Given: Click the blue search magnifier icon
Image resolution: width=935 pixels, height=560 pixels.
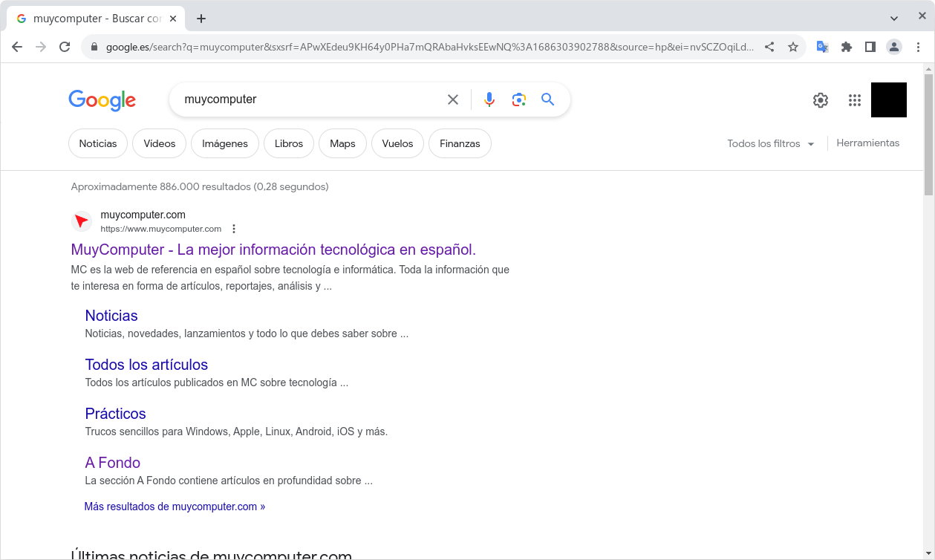Looking at the screenshot, I should coord(548,100).
